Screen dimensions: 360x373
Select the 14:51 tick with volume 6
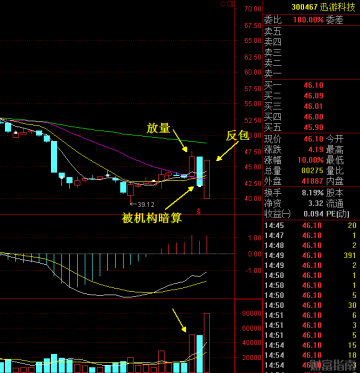(x=311, y=315)
